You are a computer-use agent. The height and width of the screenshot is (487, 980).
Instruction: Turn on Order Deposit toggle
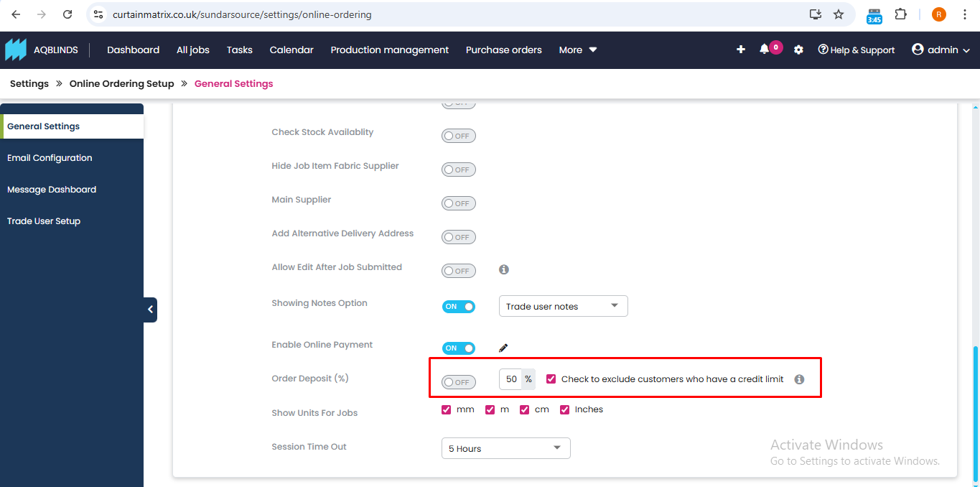[458, 382]
